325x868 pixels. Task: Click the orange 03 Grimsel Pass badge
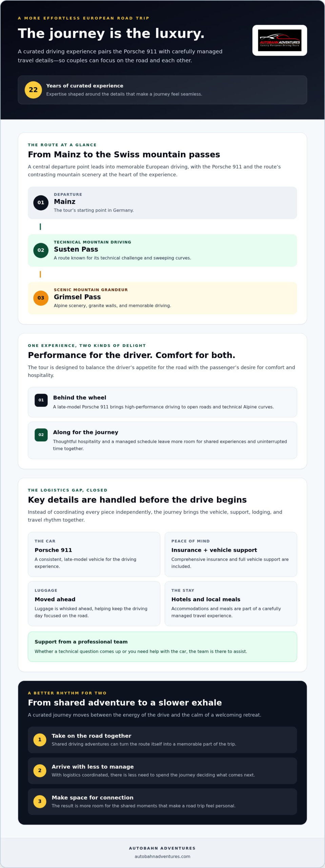[x=41, y=298]
